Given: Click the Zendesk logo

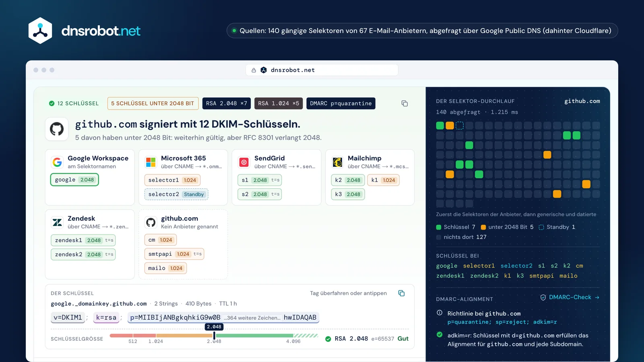Looking at the screenshot, I should (57, 222).
